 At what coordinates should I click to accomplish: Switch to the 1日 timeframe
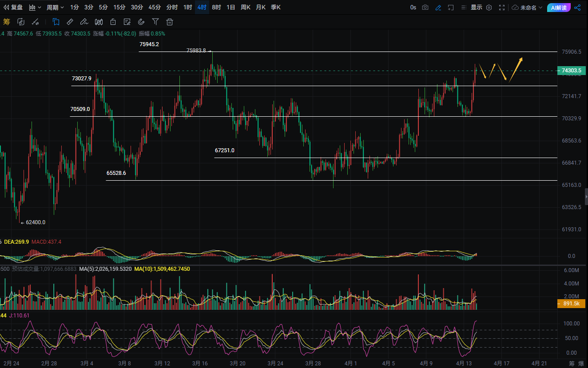[230, 8]
